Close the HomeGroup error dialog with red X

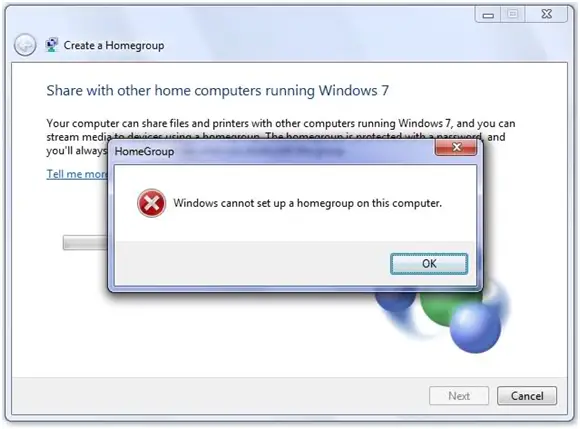(456, 147)
